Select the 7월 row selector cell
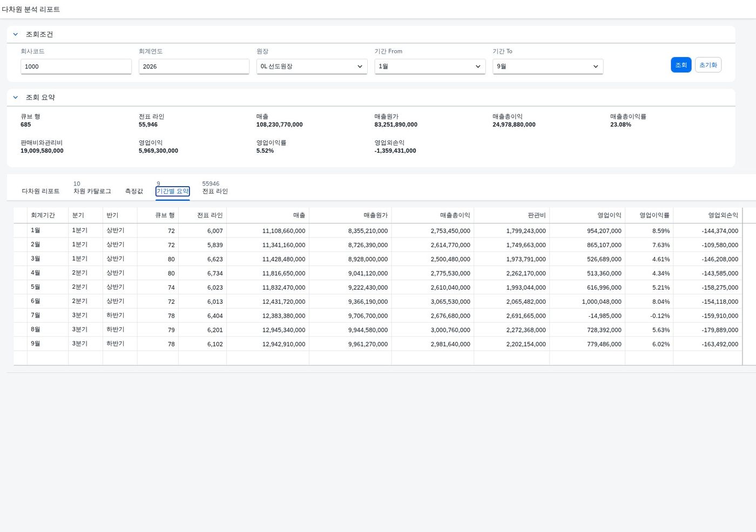The height and width of the screenshot is (532, 756). (x=21, y=316)
